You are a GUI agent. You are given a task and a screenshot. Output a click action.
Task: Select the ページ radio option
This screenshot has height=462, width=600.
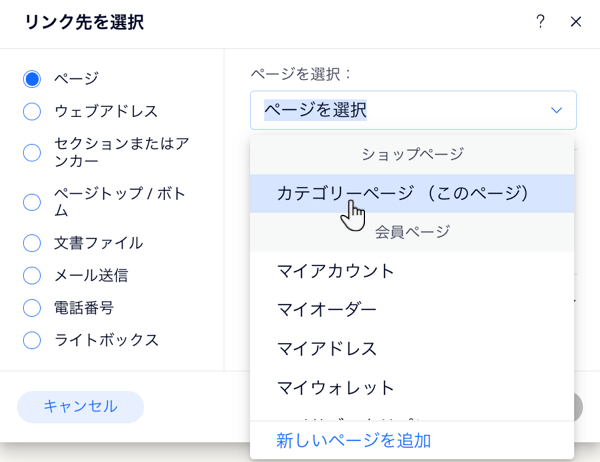[x=32, y=78]
